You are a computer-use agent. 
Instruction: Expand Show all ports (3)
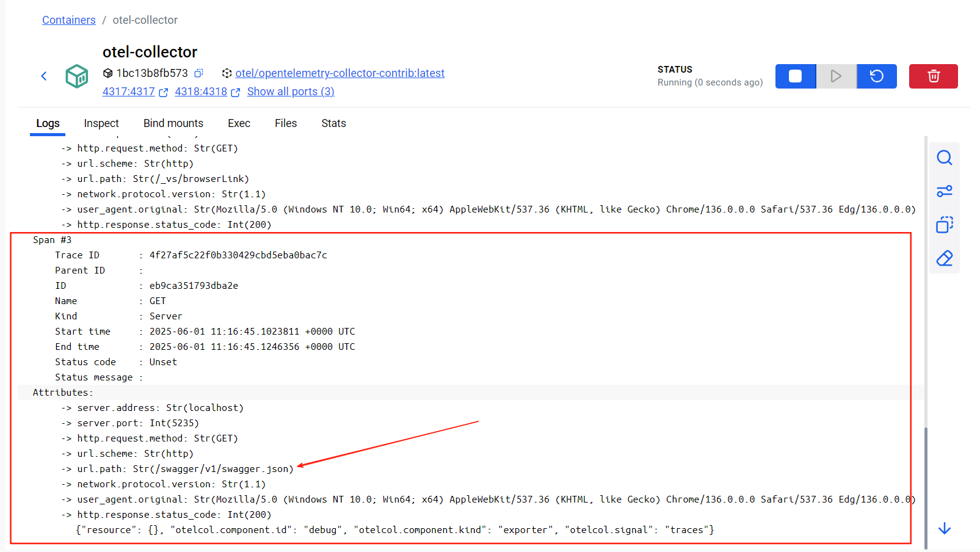291,92
